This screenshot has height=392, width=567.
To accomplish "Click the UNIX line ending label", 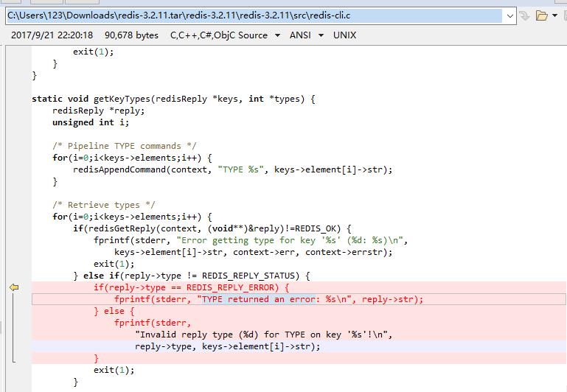I will pyautogui.click(x=344, y=35).
